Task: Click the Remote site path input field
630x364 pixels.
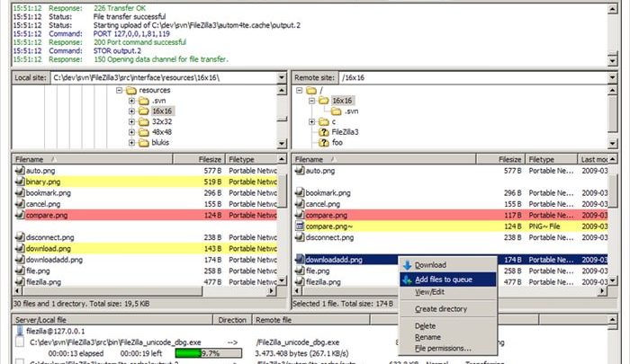Action: point(473,78)
